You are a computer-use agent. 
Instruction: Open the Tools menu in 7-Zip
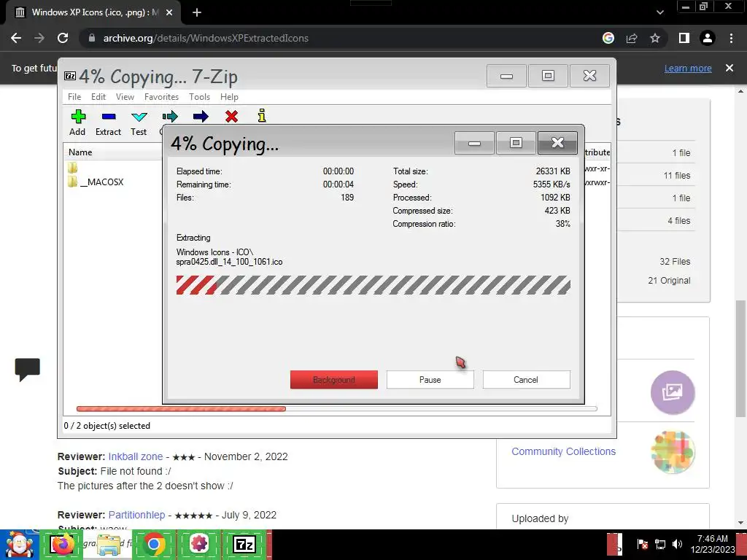tap(199, 97)
